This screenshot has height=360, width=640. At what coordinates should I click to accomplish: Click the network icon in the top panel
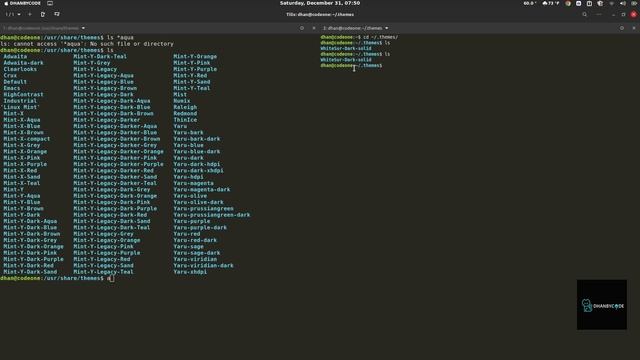[611, 3]
